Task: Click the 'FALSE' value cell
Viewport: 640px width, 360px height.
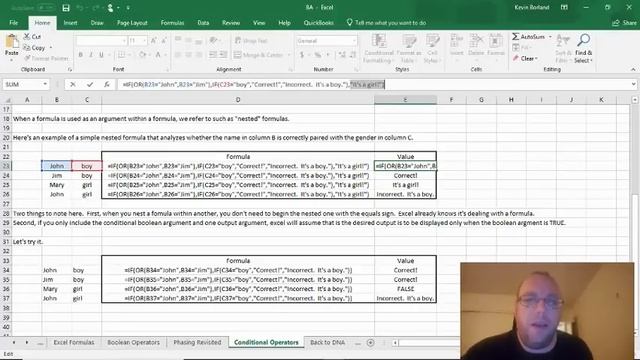Action: pos(405,289)
